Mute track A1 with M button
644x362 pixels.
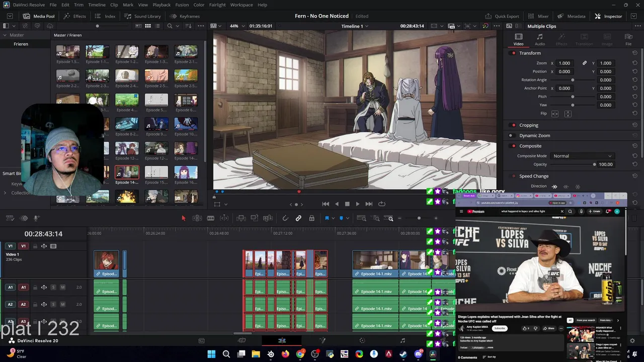point(62,287)
